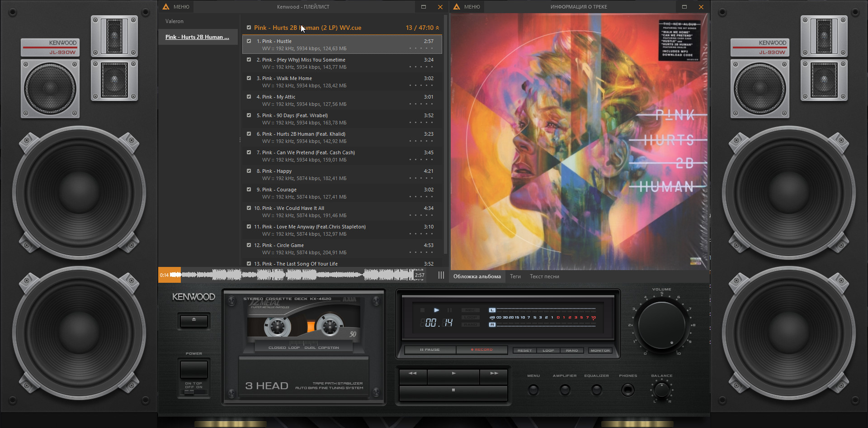Screen dimensions: 868x428
Task: Click the large play button on the deck
Action: pyautogui.click(x=453, y=376)
